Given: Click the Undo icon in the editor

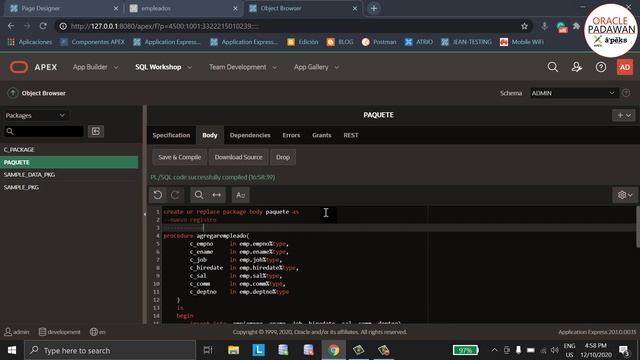Looking at the screenshot, I should tap(158, 195).
